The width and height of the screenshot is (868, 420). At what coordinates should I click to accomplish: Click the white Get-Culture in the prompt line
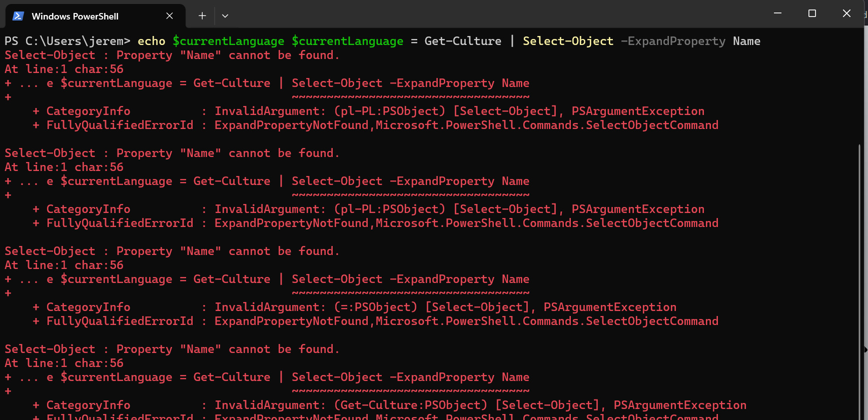pyautogui.click(x=463, y=41)
